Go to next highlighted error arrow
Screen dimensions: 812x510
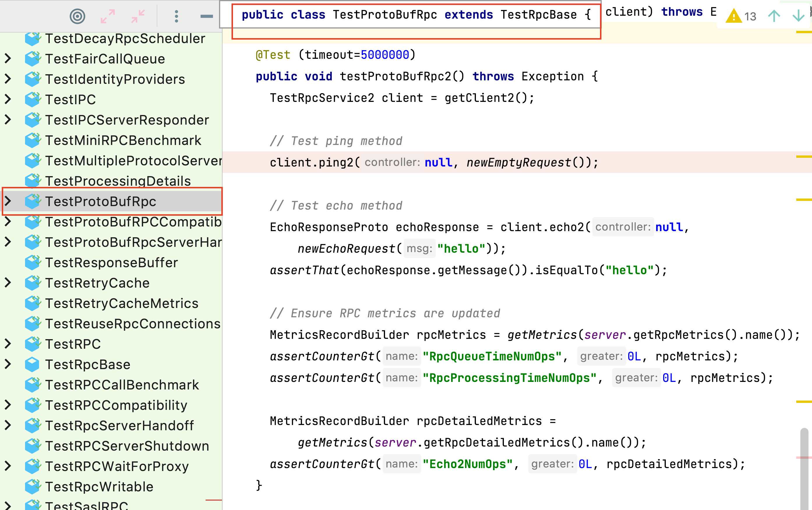[x=798, y=16]
